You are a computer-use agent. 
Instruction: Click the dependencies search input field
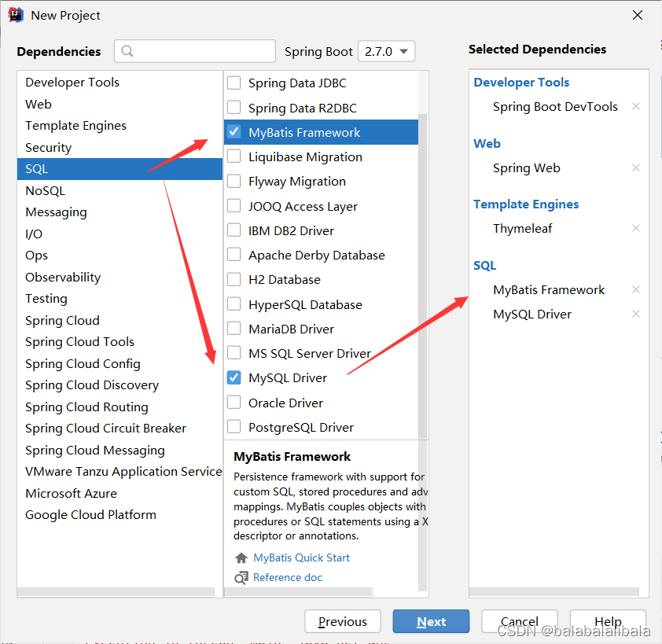(195, 51)
